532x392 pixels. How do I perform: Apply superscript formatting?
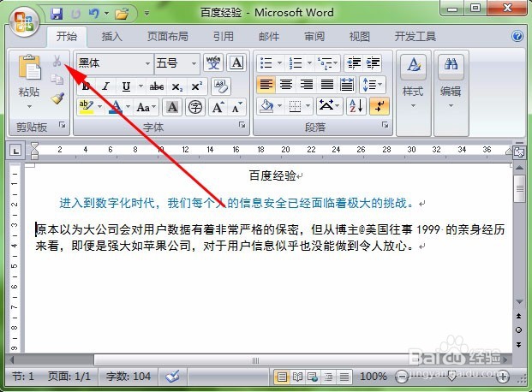[196, 86]
